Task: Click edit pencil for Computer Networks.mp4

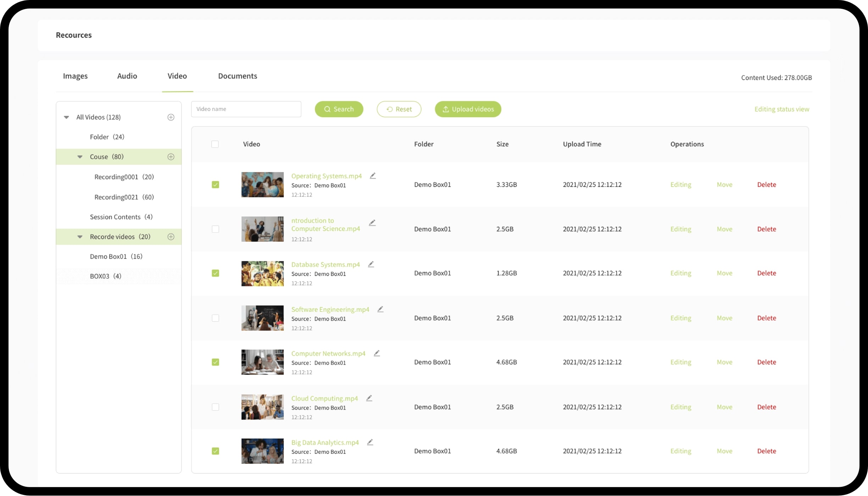Action: click(x=377, y=353)
